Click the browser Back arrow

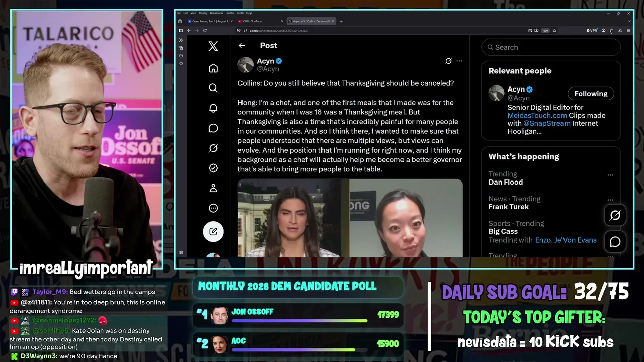(189, 31)
